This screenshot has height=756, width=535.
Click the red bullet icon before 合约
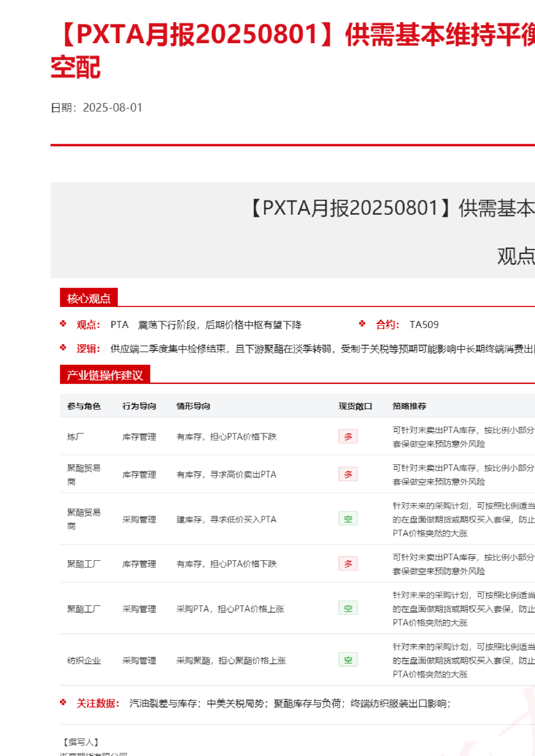point(362,324)
